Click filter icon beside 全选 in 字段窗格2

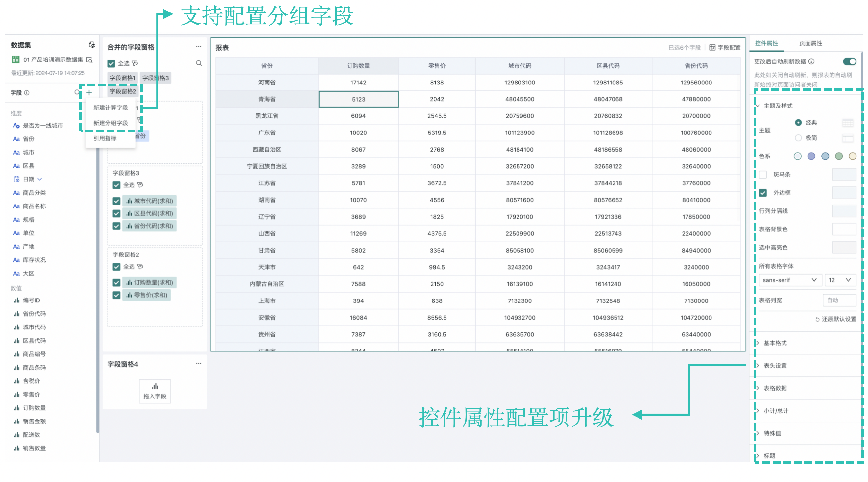[x=140, y=266]
